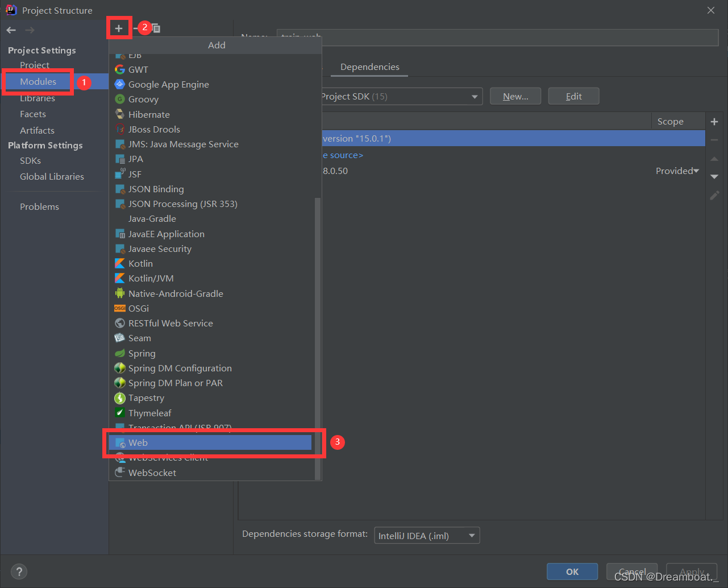Choose JavaEE Application in Add menu

coord(210,234)
